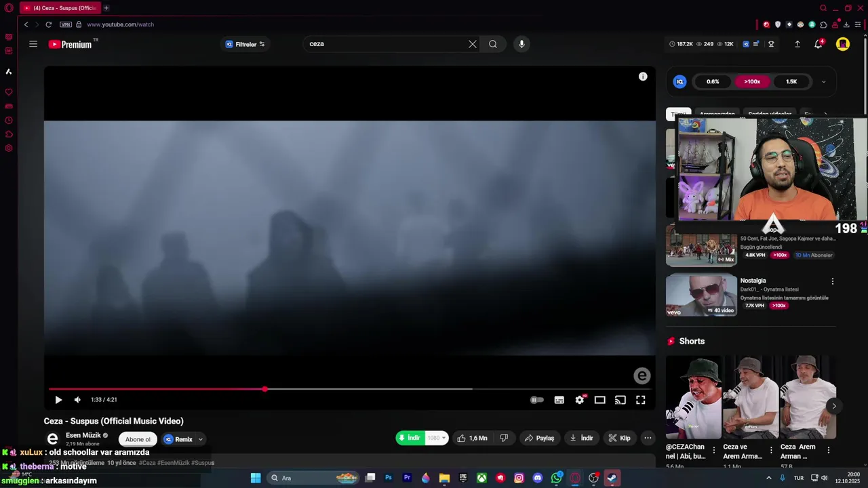Open Opera easy setup menu icon

coord(858,24)
